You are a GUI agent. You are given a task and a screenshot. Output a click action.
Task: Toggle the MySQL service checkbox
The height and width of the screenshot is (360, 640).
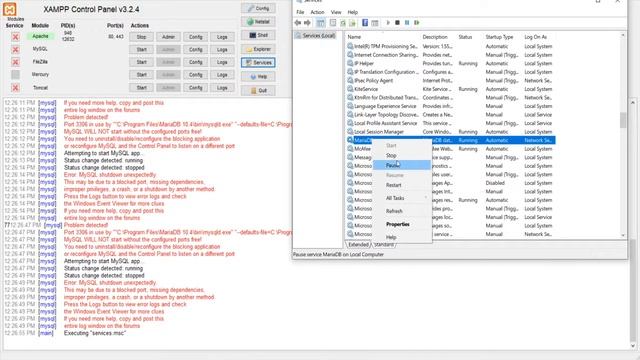[x=16, y=49]
